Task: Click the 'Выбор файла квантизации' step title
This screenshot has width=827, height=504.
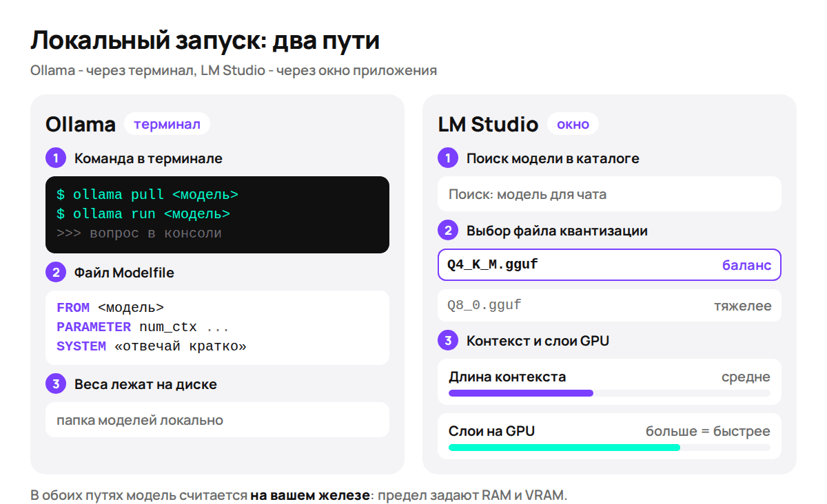Action: click(557, 231)
